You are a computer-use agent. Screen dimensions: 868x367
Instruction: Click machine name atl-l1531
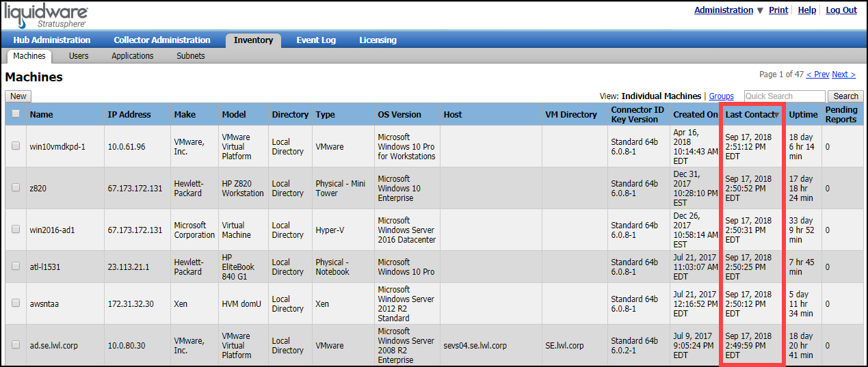(x=45, y=267)
